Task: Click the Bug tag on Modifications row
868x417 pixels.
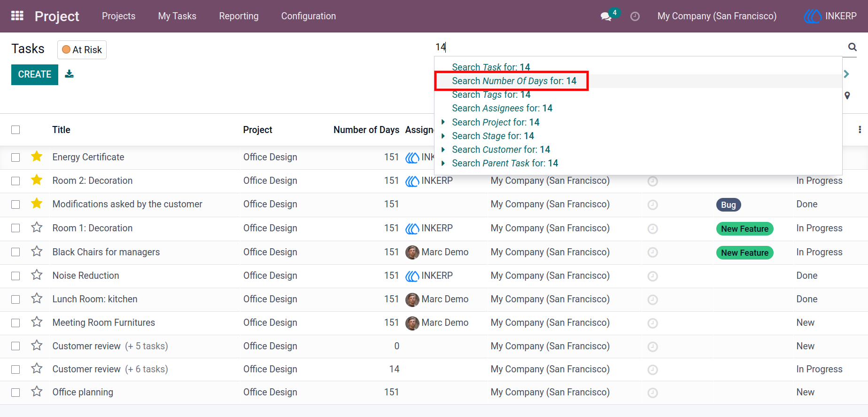Action: (728, 205)
